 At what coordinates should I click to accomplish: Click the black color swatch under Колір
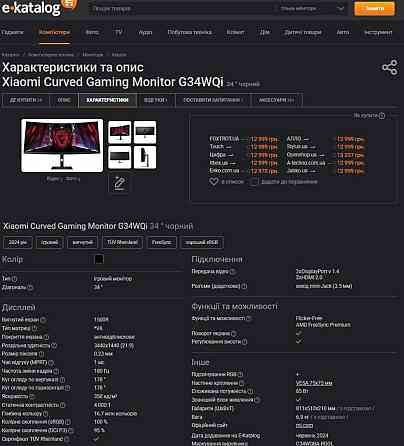[x=99, y=259]
